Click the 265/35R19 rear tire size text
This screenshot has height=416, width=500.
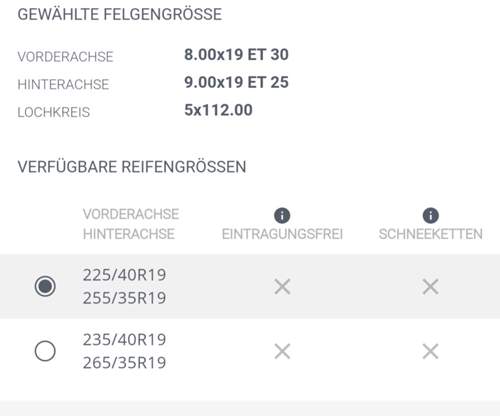pos(124,362)
